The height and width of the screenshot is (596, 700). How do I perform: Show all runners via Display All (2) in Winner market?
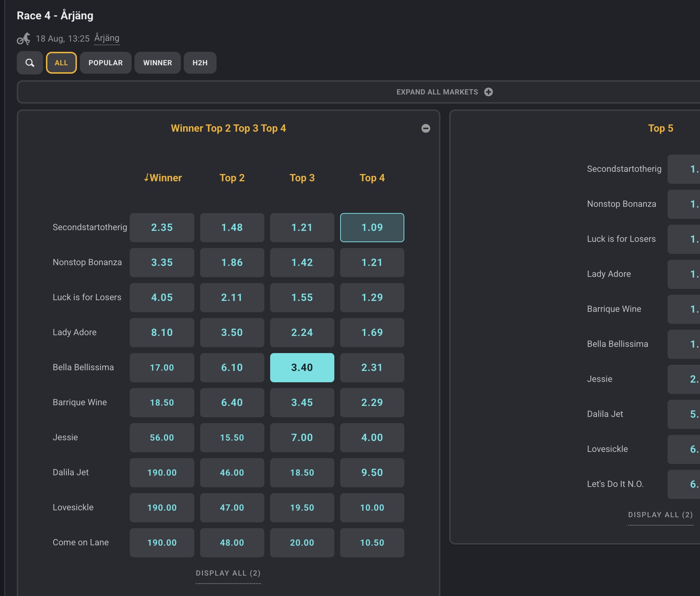click(228, 573)
